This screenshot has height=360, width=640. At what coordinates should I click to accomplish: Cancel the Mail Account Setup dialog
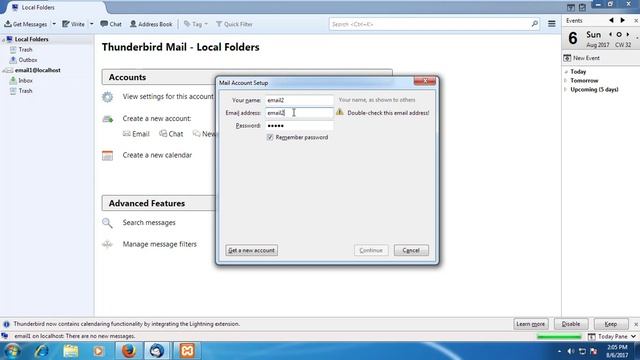coord(411,250)
